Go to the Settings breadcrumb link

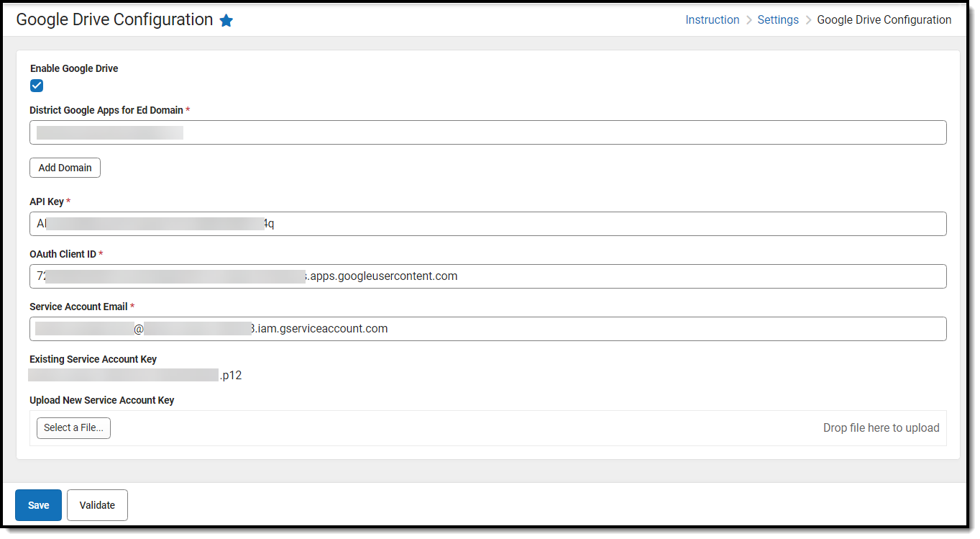(x=778, y=20)
